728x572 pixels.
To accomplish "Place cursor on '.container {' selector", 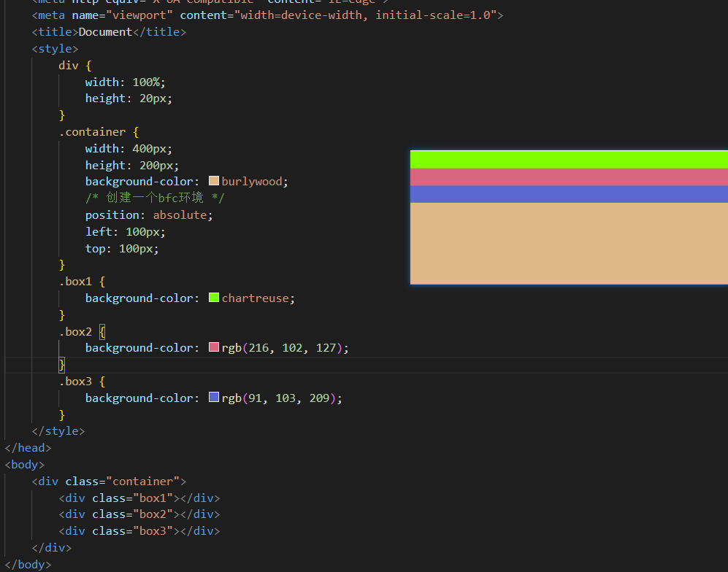I will pos(99,132).
